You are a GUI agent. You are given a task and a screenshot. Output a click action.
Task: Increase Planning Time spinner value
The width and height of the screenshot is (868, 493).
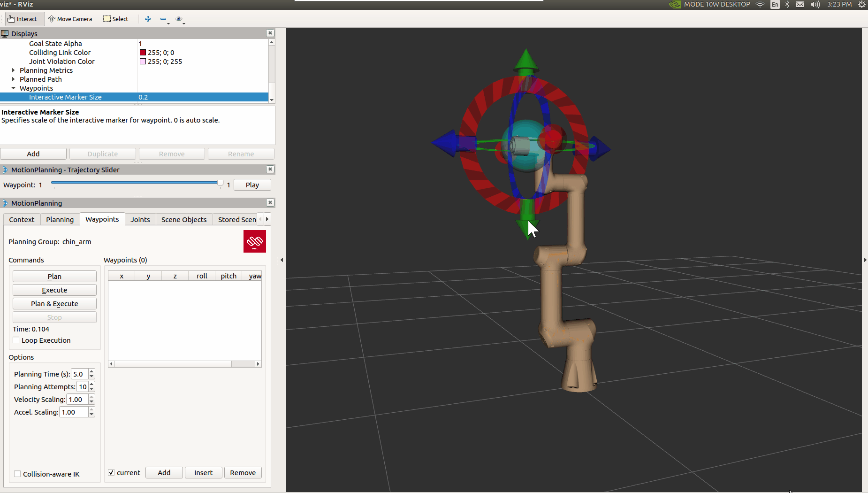pyautogui.click(x=91, y=371)
